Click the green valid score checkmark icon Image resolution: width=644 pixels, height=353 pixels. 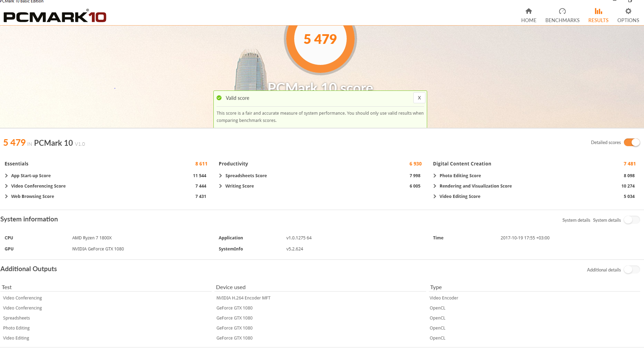[x=219, y=98]
